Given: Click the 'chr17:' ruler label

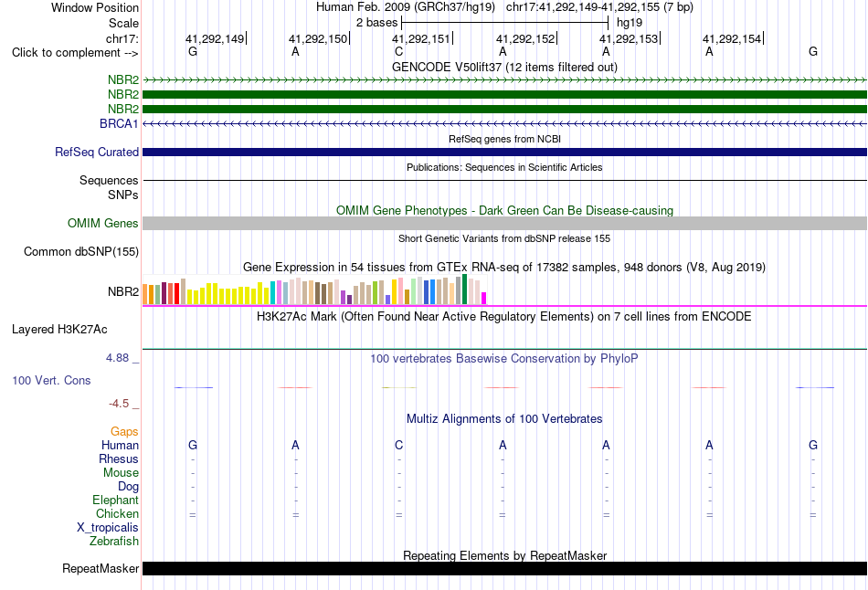Looking at the screenshot, I should tap(122, 38).
